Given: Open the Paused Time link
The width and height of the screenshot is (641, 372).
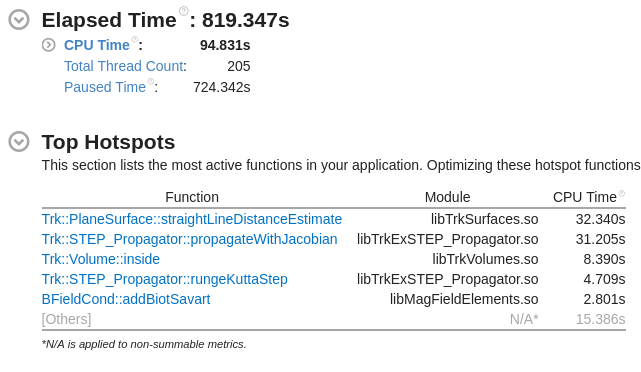Looking at the screenshot, I should pyautogui.click(x=105, y=87).
